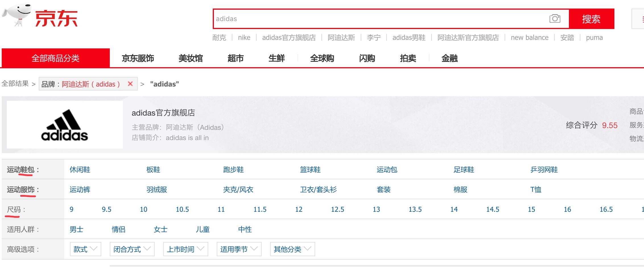Open the 美妆馆 nav item
Image resolution: width=644 pixels, height=267 pixels.
191,58
